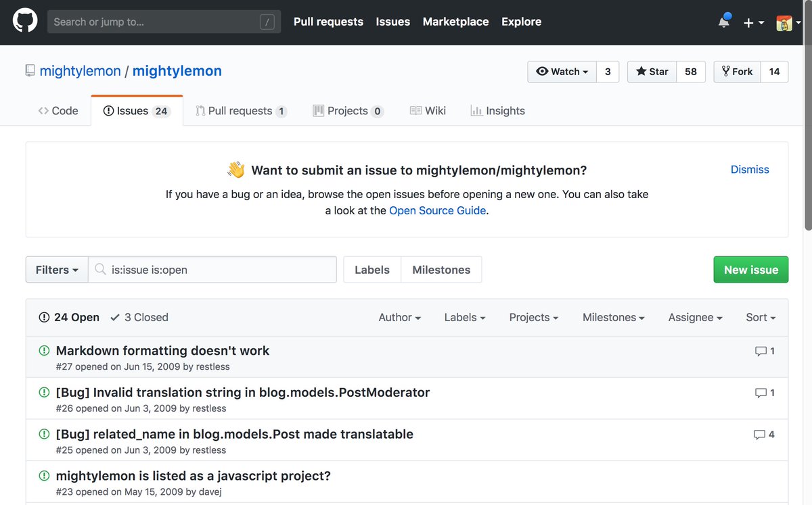
Task: Open the Pull requests repo tab
Action: [x=241, y=111]
